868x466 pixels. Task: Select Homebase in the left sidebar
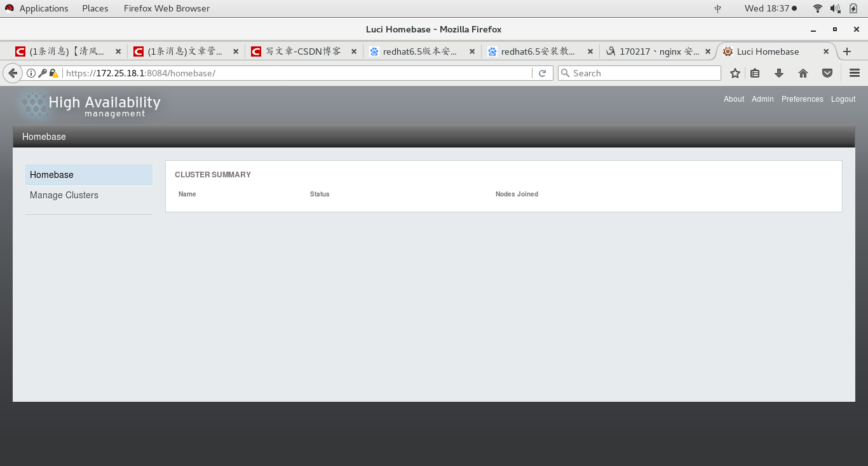[x=89, y=175]
